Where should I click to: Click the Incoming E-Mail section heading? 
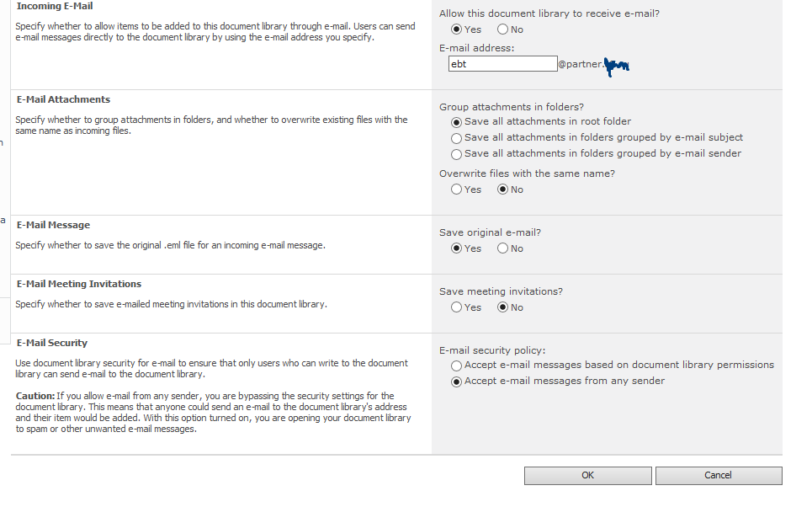coord(55,6)
